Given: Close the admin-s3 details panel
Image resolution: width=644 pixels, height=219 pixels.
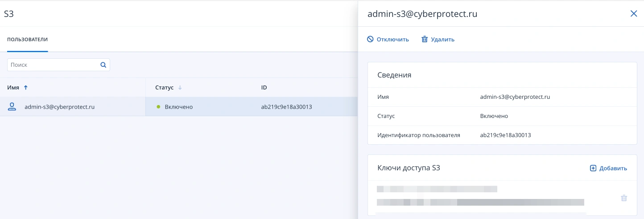Looking at the screenshot, I should point(634,14).
